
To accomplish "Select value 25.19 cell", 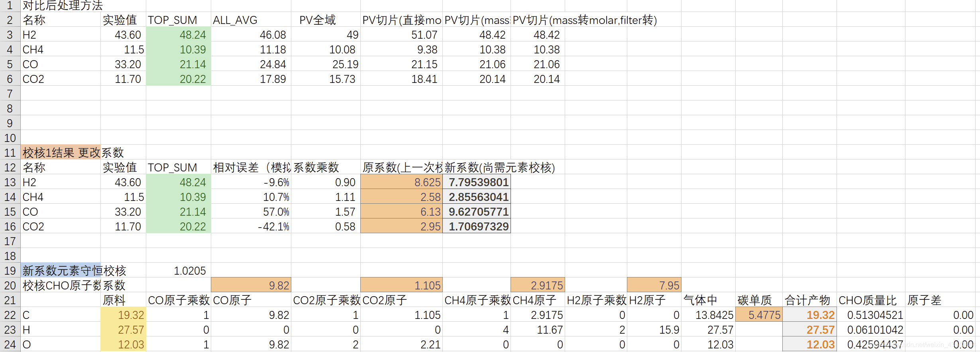I will 326,64.
